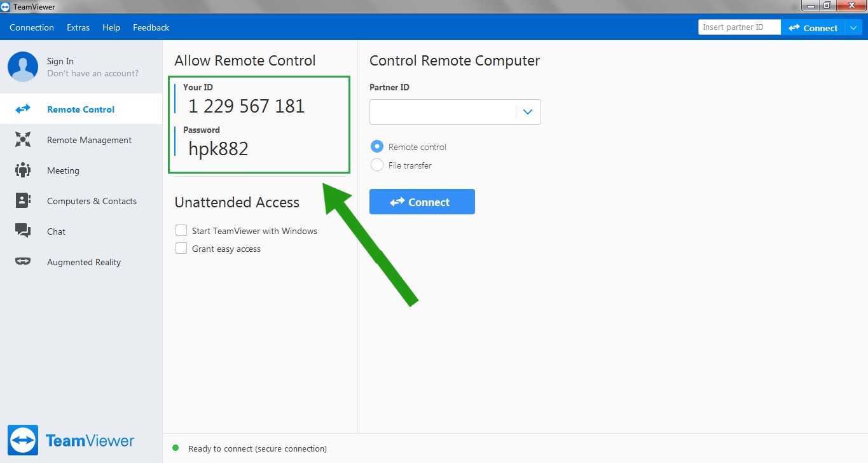Click the Control Remote Computer heading
Image resolution: width=868 pixels, height=463 pixels.
click(455, 60)
